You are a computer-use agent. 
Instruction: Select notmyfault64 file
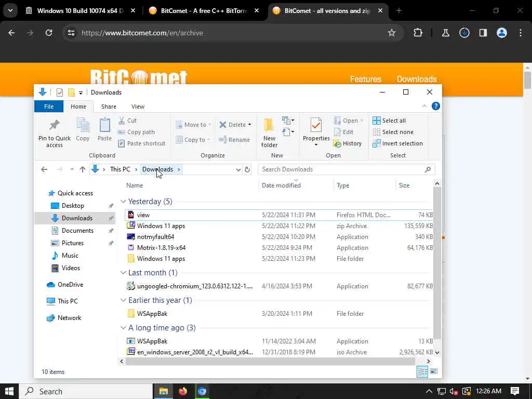(x=279, y=237)
